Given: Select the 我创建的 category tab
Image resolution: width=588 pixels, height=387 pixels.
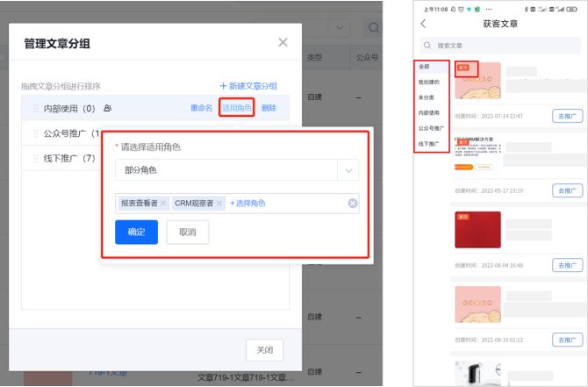Looking at the screenshot, I should pos(429,82).
